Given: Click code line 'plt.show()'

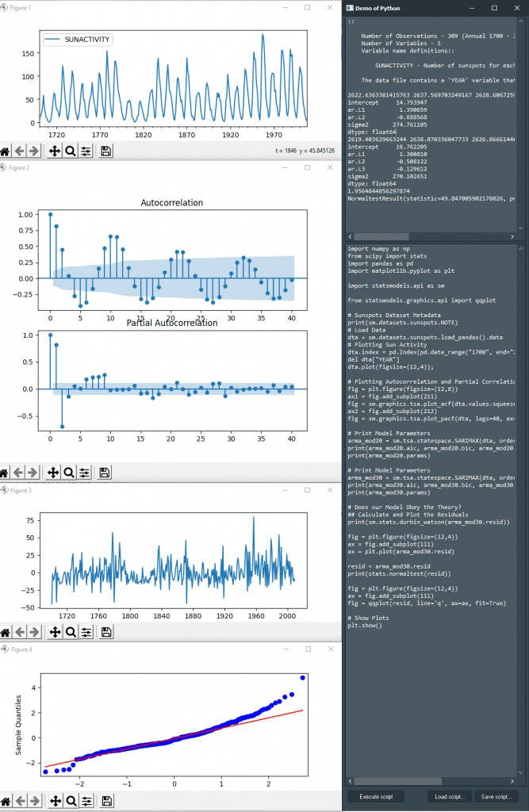Looking at the screenshot, I should coord(365,625).
